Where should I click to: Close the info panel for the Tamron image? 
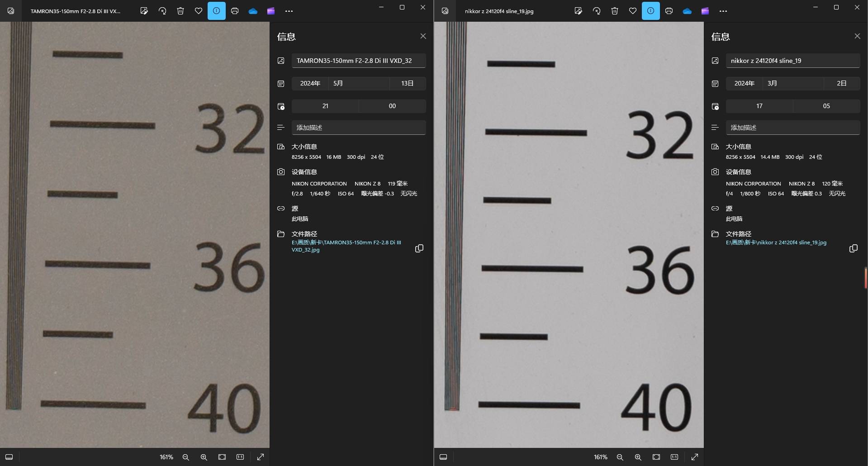pyautogui.click(x=423, y=36)
